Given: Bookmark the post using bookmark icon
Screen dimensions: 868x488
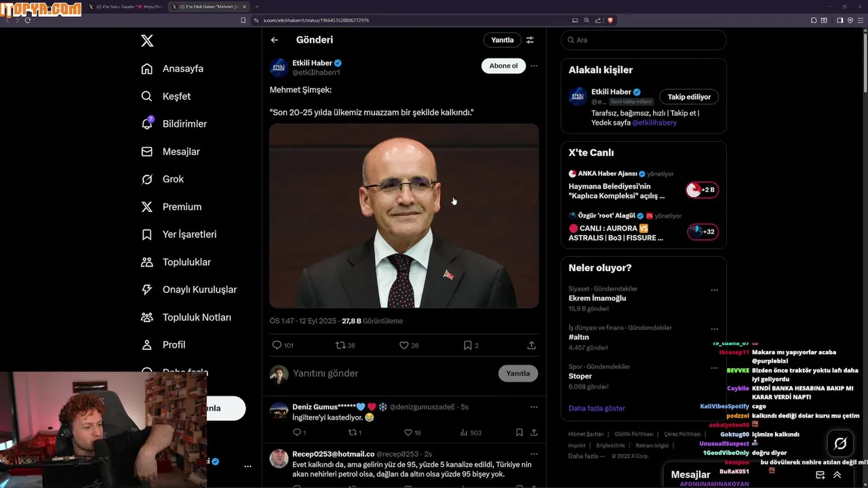Looking at the screenshot, I should 467,345.
